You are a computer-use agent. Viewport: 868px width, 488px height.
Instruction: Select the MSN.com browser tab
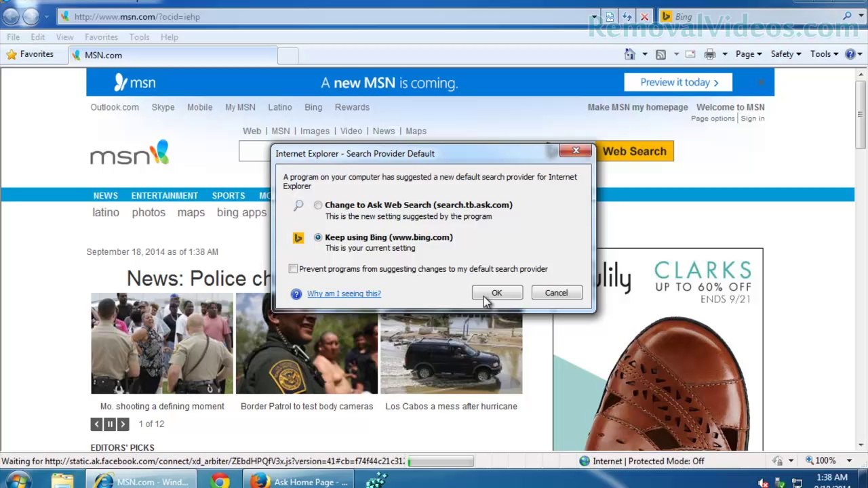tap(172, 55)
